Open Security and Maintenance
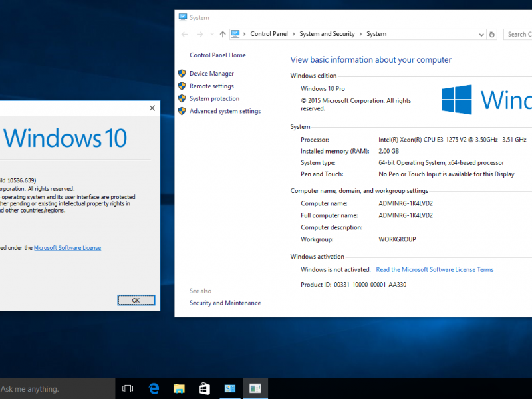The image size is (532, 399). pyautogui.click(x=225, y=303)
